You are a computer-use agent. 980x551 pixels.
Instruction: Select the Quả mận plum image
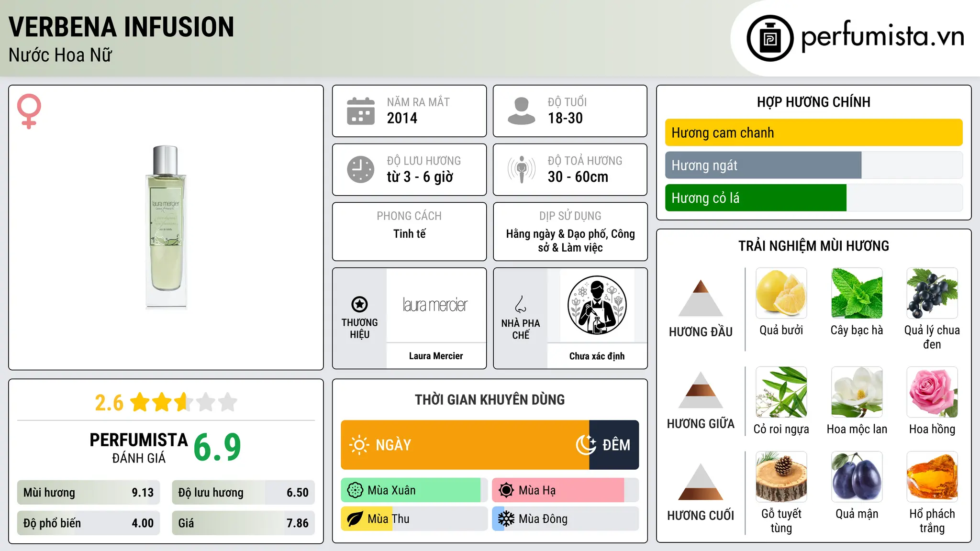(x=857, y=477)
